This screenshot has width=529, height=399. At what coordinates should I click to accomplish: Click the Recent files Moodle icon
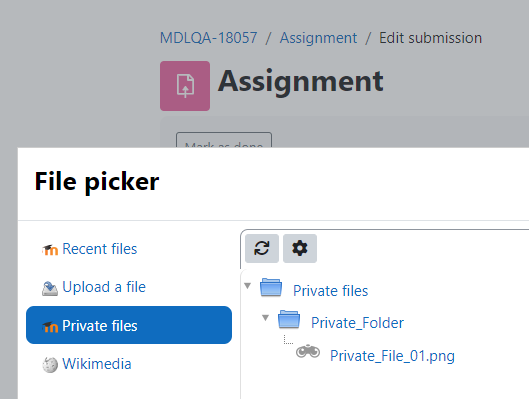[50, 250]
